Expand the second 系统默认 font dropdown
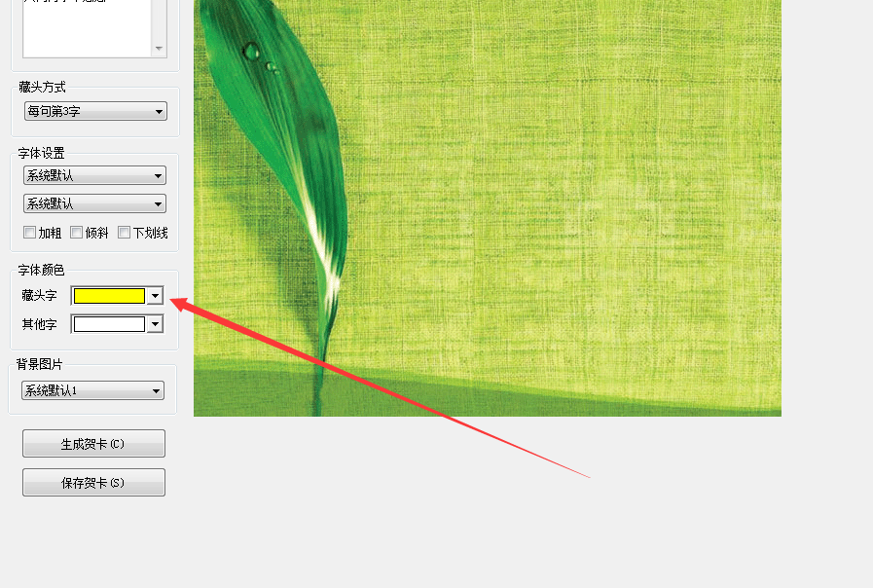The image size is (873, 588). [94, 203]
